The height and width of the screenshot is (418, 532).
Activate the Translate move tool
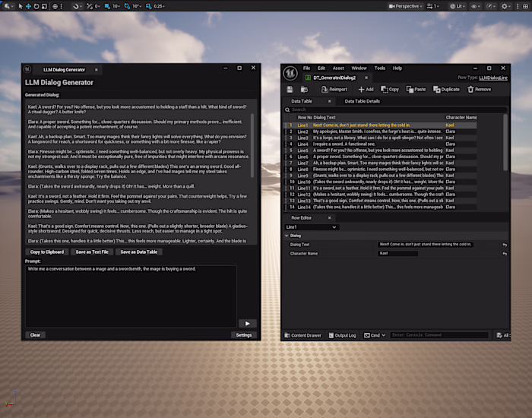click(28, 6)
